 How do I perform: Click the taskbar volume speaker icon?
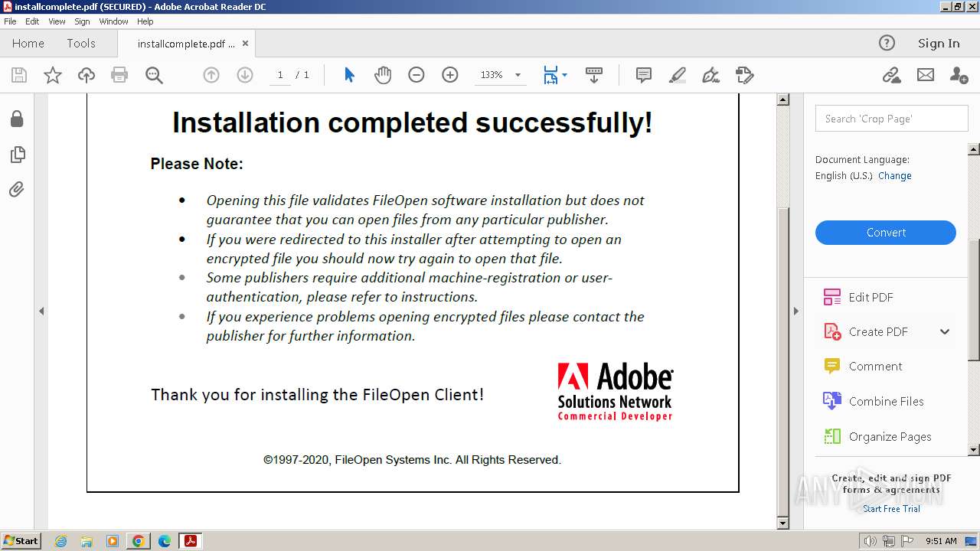871,541
